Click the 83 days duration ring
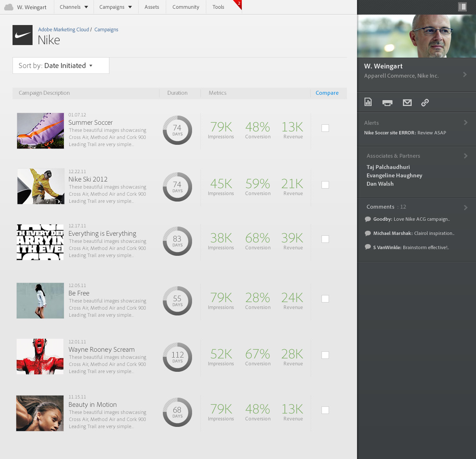The width and height of the screenshot is (476, 459). 177,241
